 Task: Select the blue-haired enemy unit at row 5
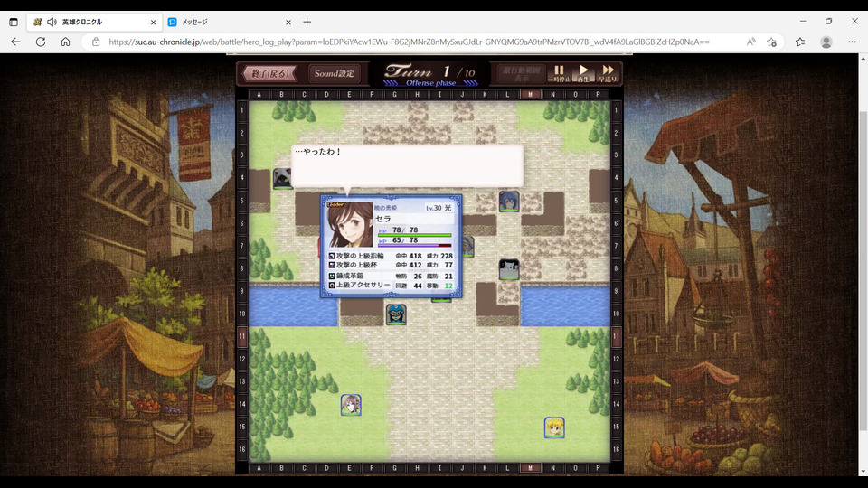(x=509, y=201)
